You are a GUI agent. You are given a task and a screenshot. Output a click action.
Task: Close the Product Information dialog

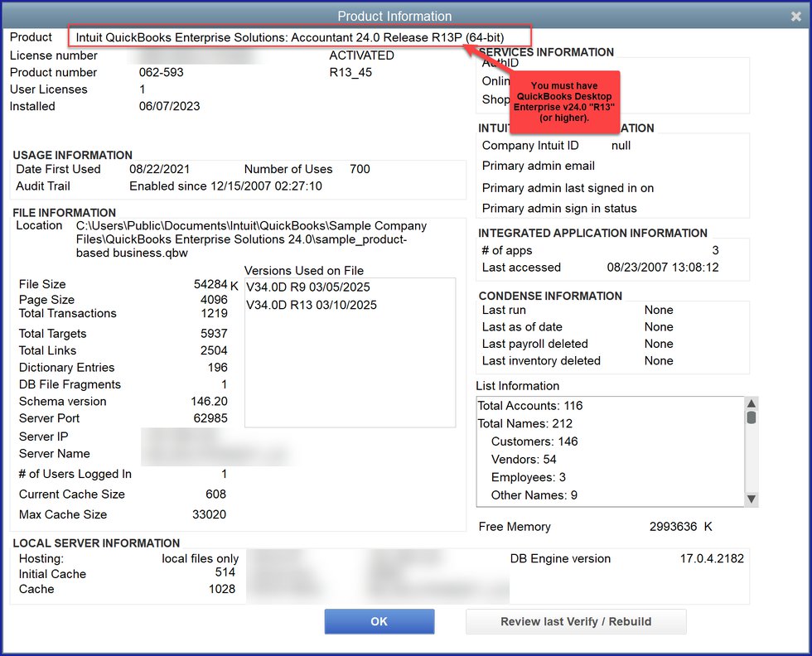[x=796, y=17]
